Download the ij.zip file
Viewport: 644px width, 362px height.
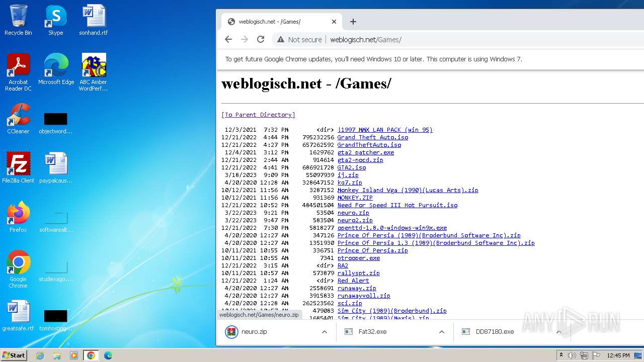click(348, 175)
